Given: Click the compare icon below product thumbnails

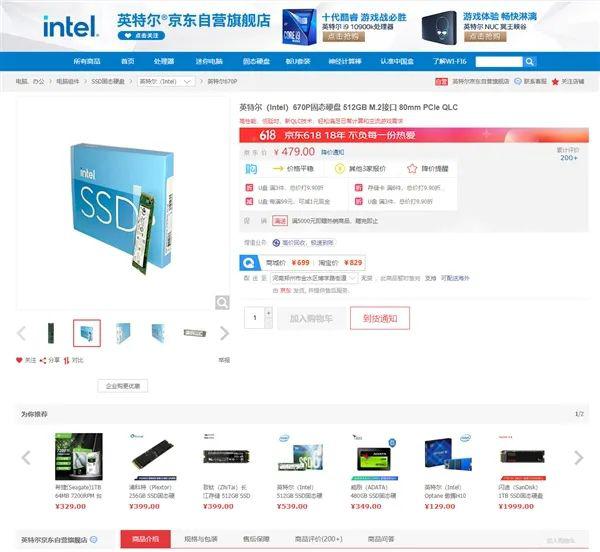Looking at the screenshot, I should pyautogui.click(x=67, y=360).
